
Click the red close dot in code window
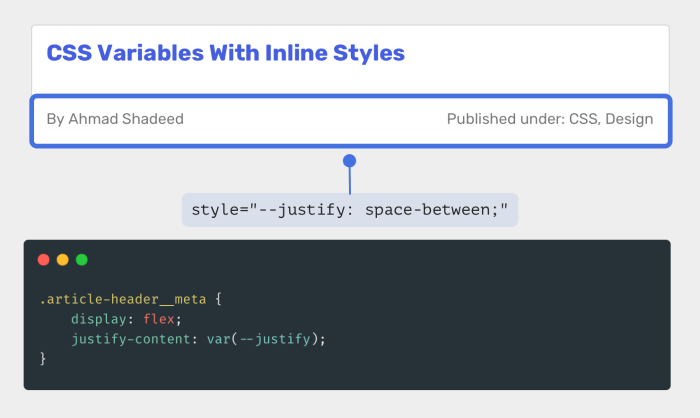(43, 260)
